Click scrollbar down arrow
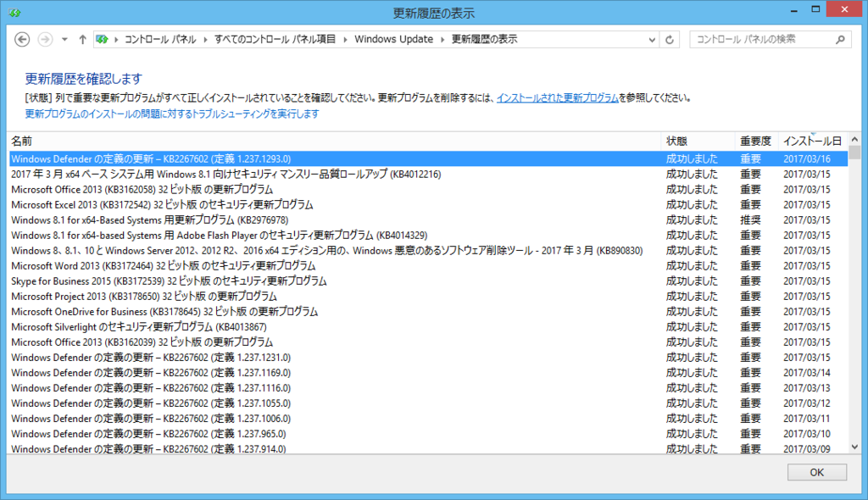 (854, 447)
